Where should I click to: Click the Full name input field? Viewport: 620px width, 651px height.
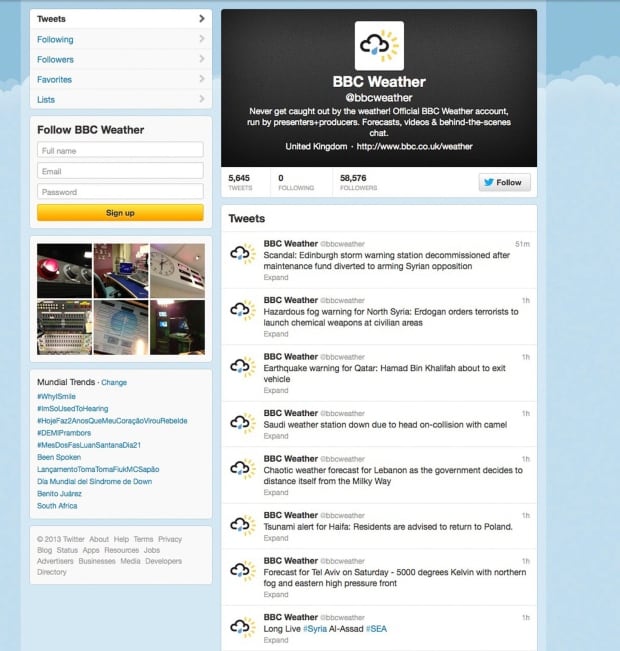coord(120,150)
